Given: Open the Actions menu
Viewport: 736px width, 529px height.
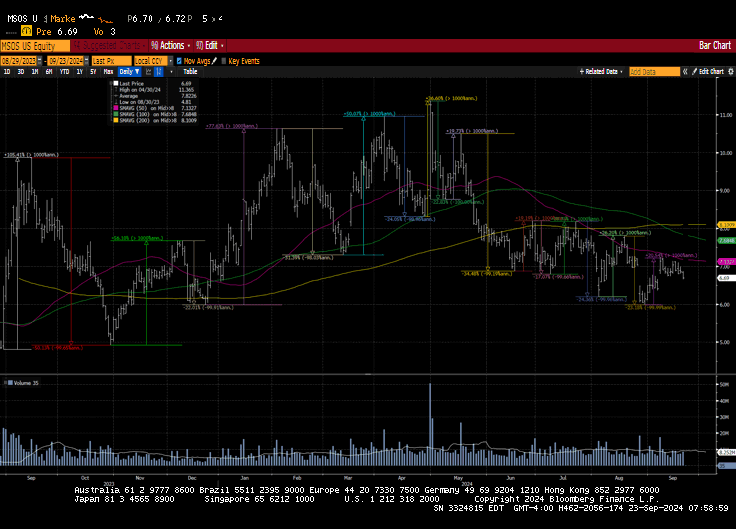Looking at the screenshot, I should (x=170, y=46).
